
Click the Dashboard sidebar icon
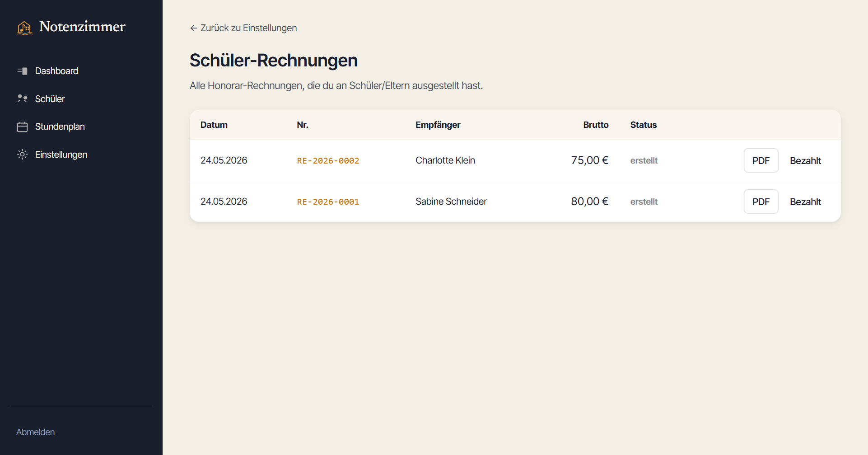(x=22, y=71)
